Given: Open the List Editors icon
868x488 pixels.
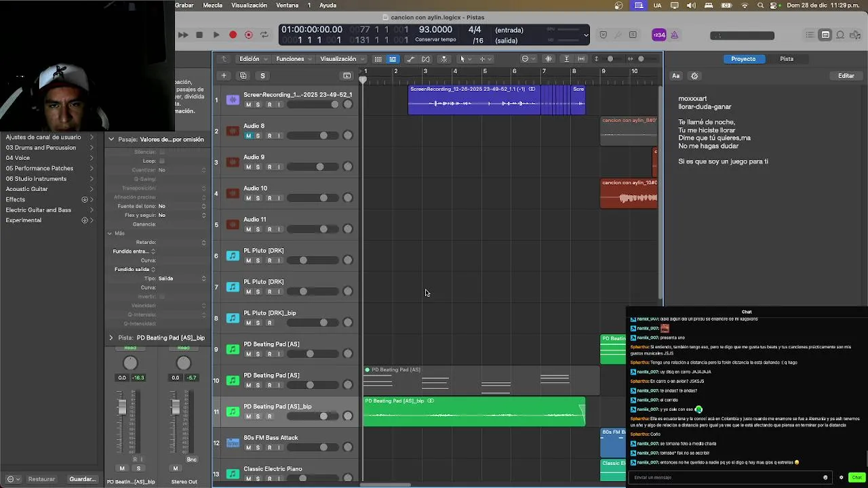Looking at the screenshot, I should [x=810, y=35].
